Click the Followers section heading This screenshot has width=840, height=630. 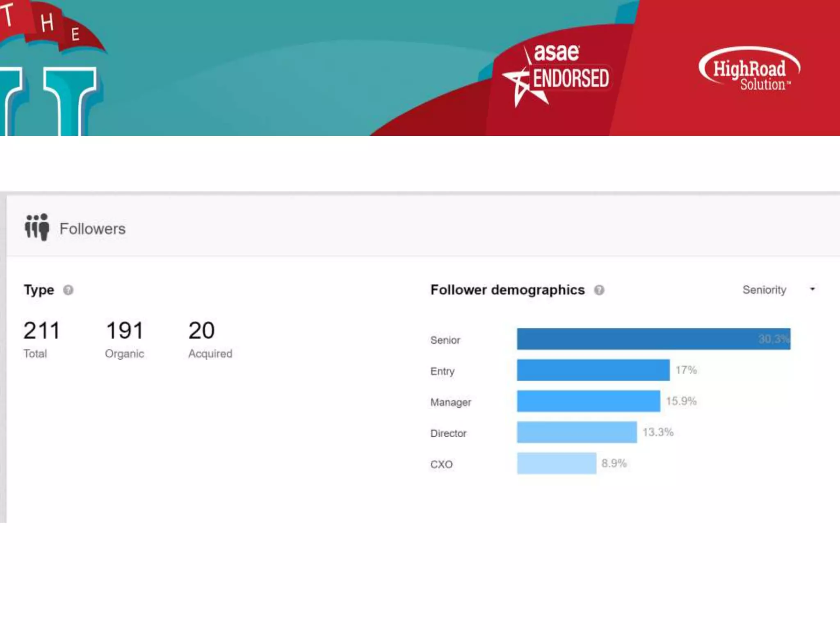point(92,229)
